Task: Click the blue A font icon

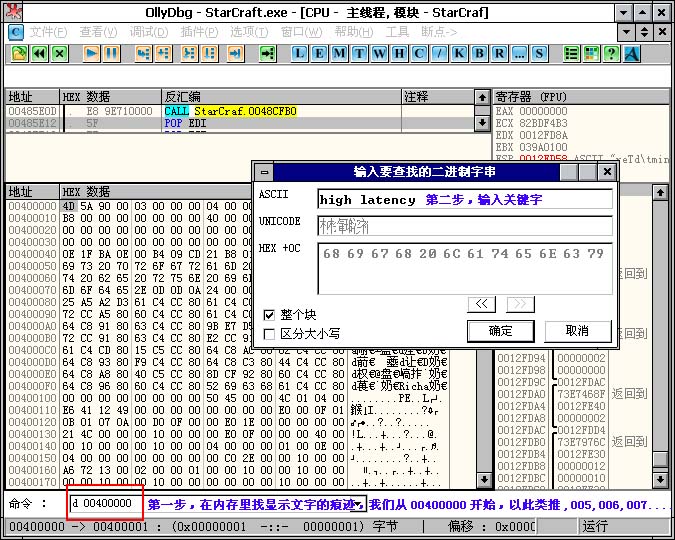Action: (632, 54)
